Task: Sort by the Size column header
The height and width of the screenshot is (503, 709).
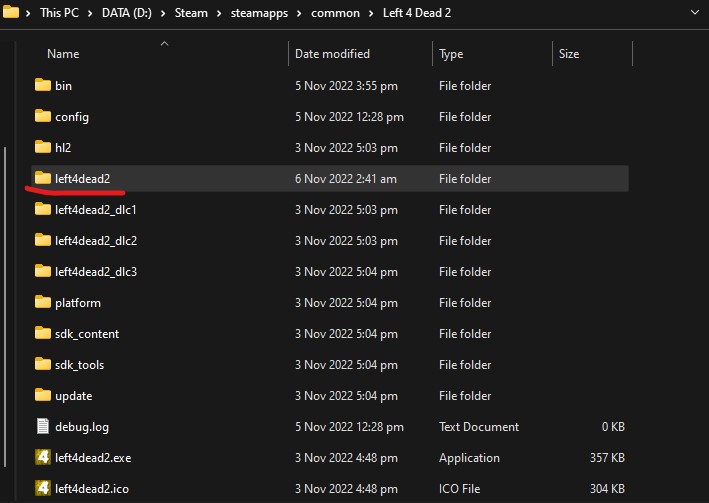Action: coord(569,54)
